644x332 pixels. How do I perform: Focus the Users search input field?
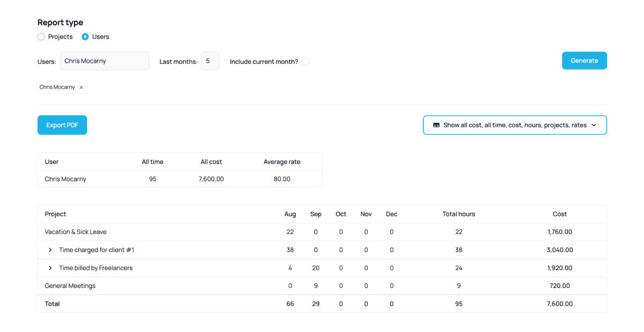tap(104, 61)
